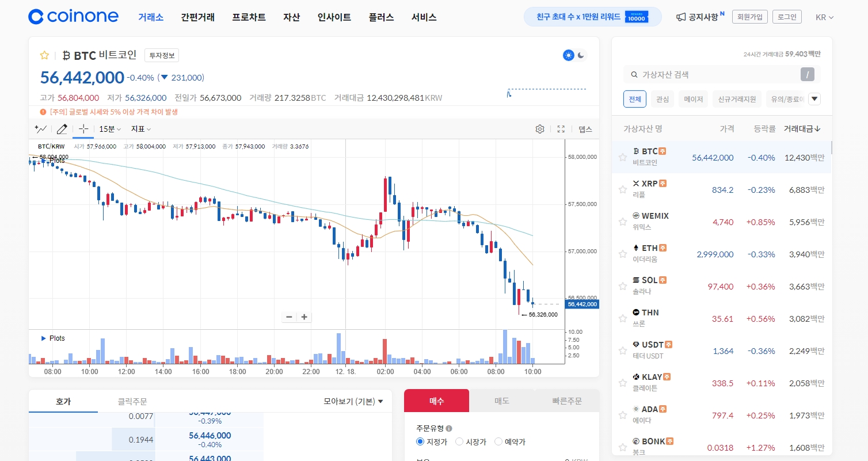
Task: Open the 지표 indicators dropdown
Action: tap(141, 129)
